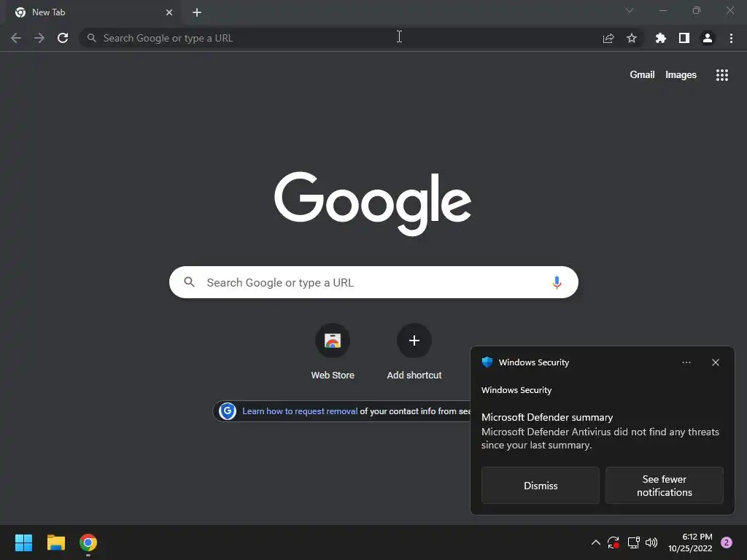This screenshot has height=560, width=747.
Task: Show hidden system tray icons
Action: click(x=595, y=542)
